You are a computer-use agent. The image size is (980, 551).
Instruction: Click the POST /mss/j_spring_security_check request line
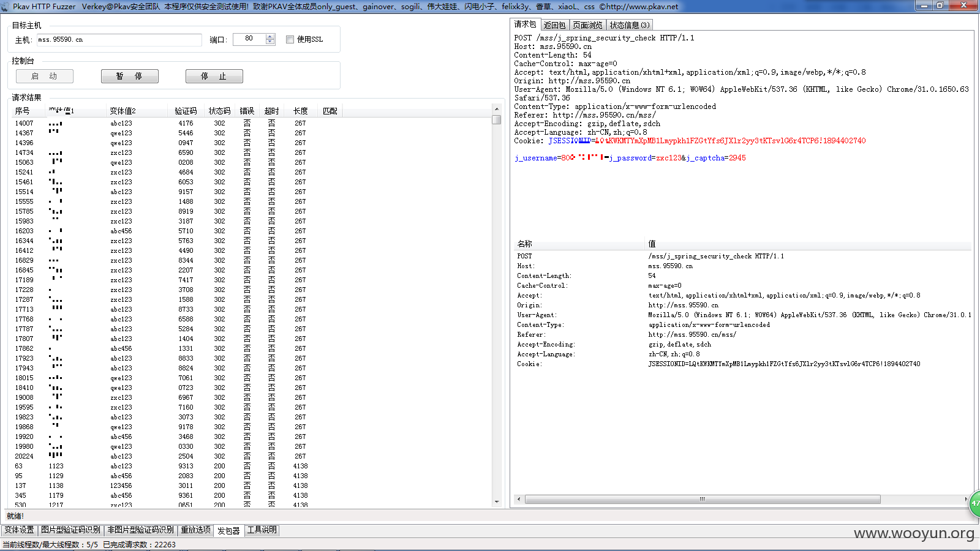coord(604,38)
